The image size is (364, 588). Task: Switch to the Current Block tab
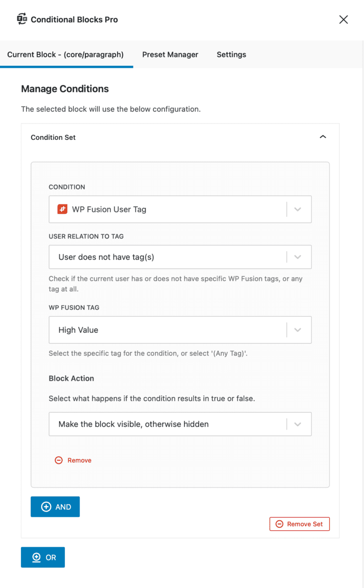(x=65, y=55)
